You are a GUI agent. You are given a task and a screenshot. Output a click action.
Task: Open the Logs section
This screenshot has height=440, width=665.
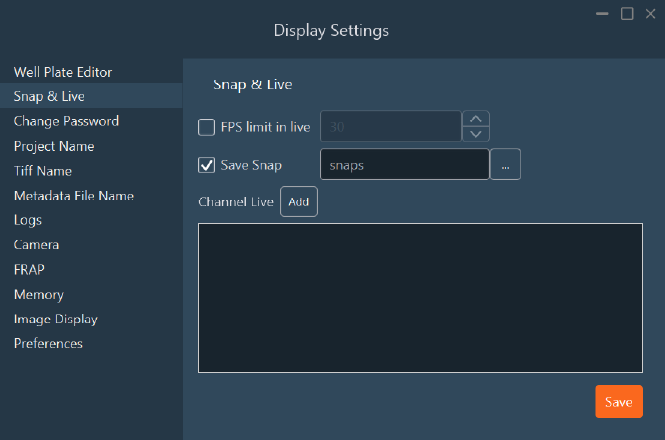[28, 220]
